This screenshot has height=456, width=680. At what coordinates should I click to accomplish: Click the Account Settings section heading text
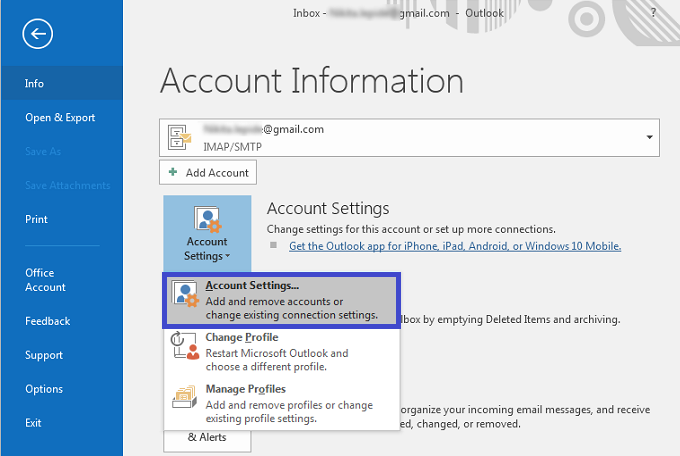tap(328, 209)
